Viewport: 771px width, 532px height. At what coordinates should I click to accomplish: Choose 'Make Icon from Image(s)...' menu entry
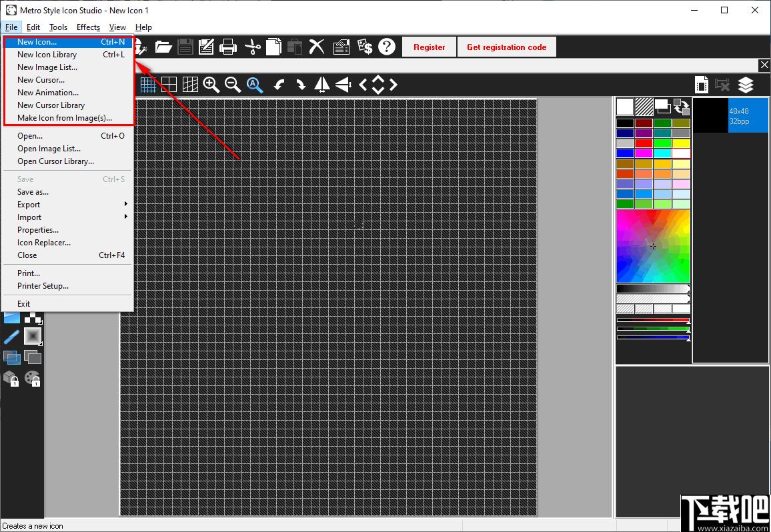click(65, 118)
